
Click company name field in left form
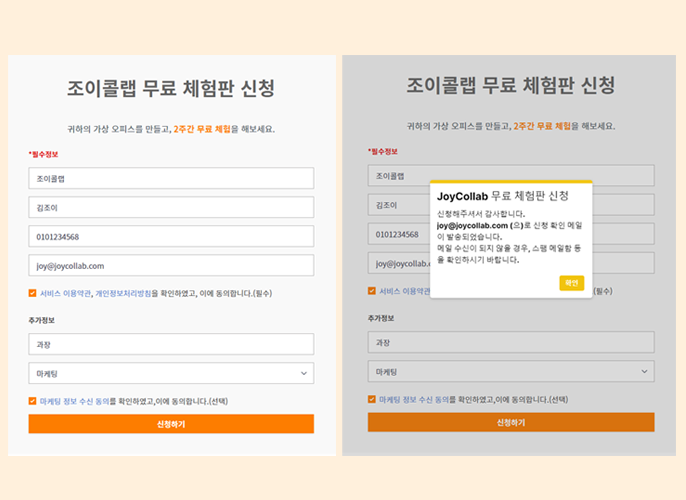pos(171,178)
